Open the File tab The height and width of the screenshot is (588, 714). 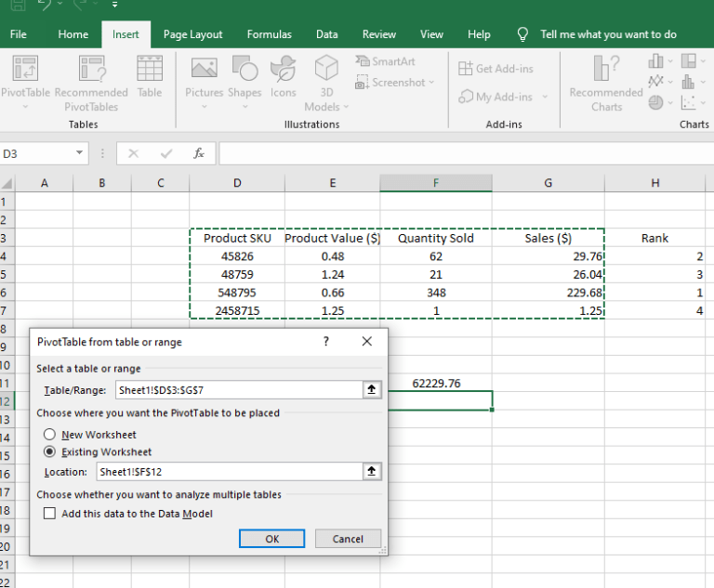[x=19, y=34]
